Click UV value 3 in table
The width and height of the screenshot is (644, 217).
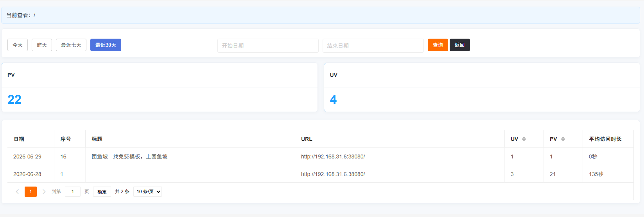click(x=512, y=174)
